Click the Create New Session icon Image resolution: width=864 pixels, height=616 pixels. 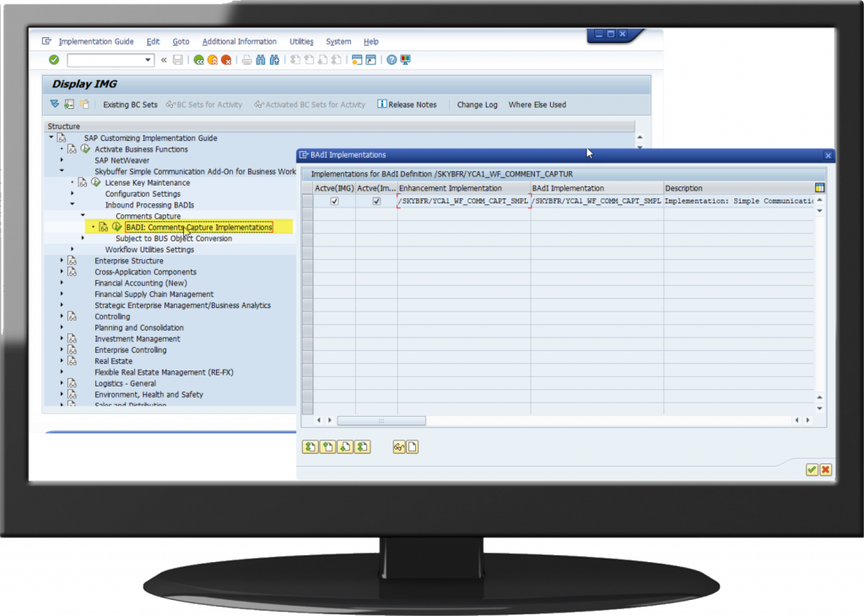click(357, 60)
